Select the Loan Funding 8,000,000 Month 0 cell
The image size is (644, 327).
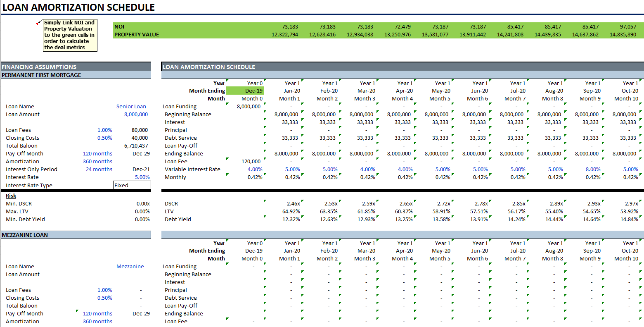[249, 106]
